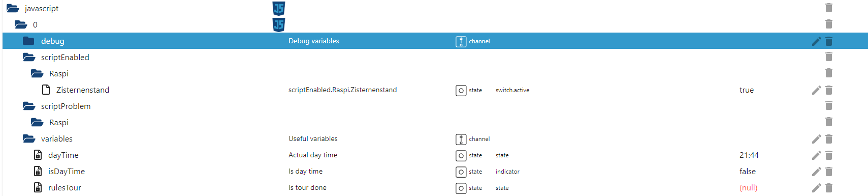Collapse the variables folder

point(29,138)
